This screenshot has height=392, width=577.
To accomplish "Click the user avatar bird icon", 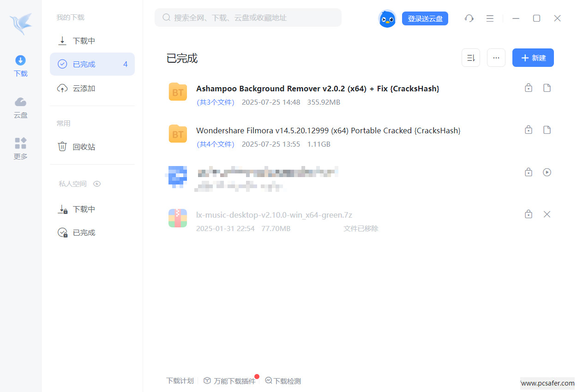I will tap(387, 18).
